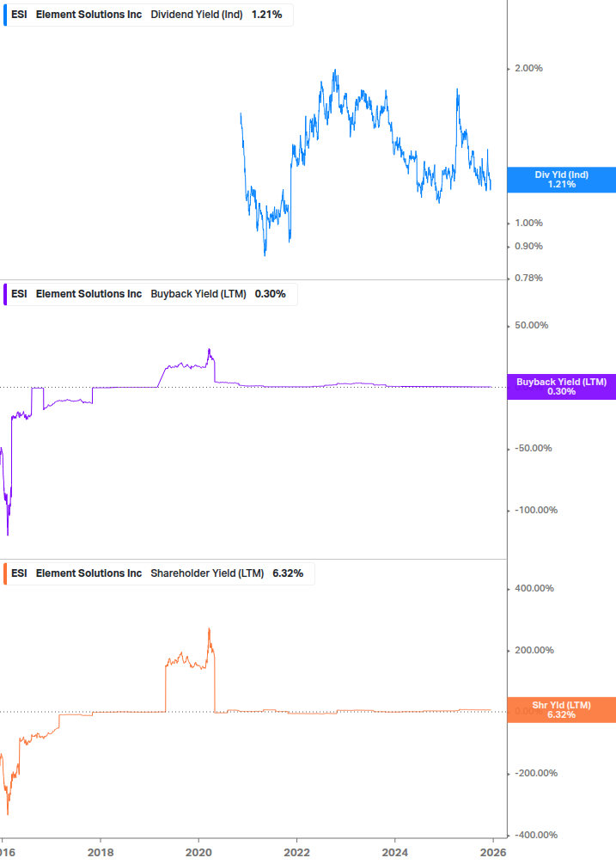Click the 1.21% value in the top legend
Image resolution: width=616 pixels, height=864 pixels.
(x=267, y=15)
